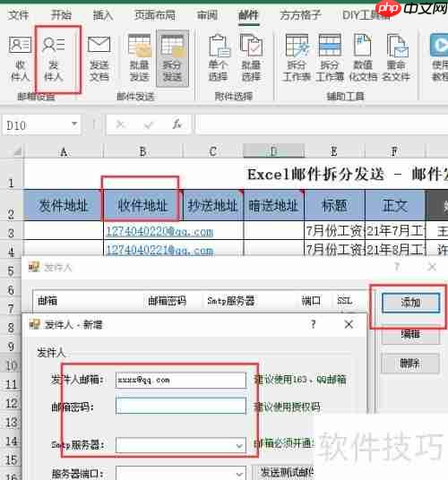Switch to the 开始 ribbon tab

(x=61, y=15)
